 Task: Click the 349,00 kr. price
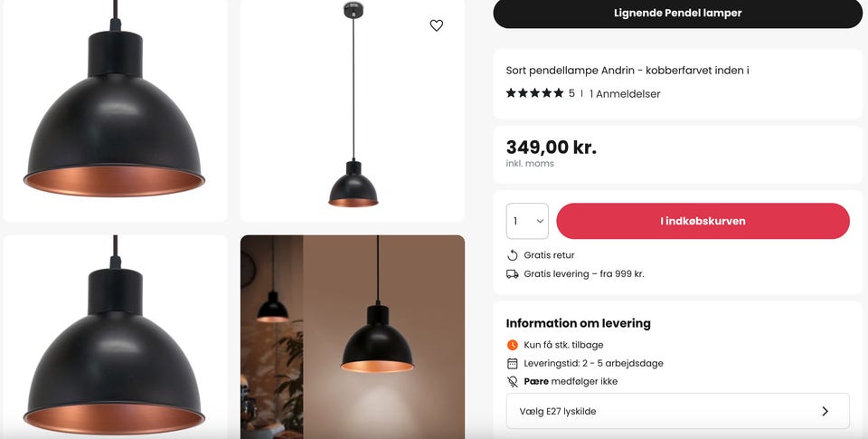pos(551,148)
